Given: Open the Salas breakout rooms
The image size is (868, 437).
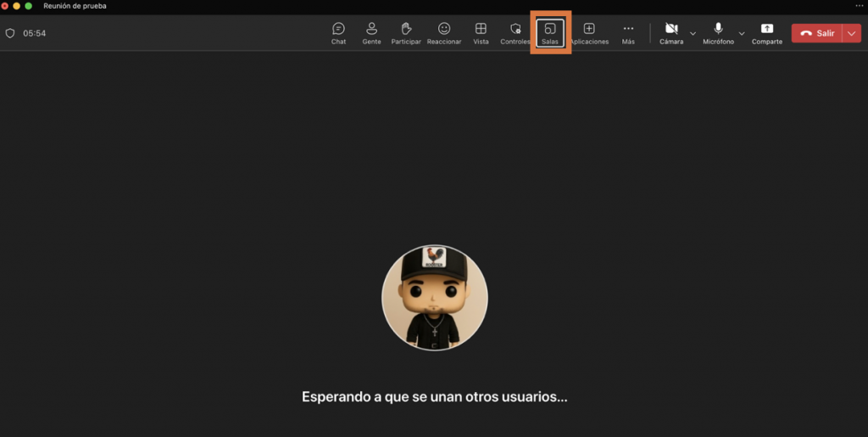Looking at the screenshot, I should pyautogui.click(x=550, y=33).
